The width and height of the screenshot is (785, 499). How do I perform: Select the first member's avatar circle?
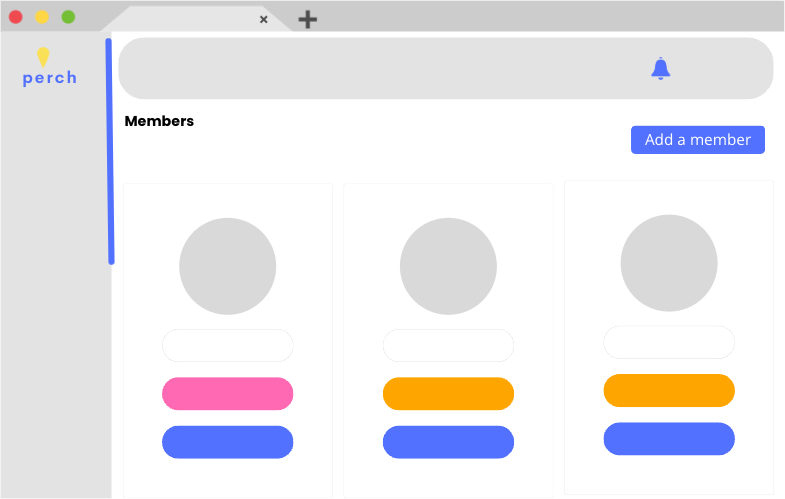tap(227, 266)
